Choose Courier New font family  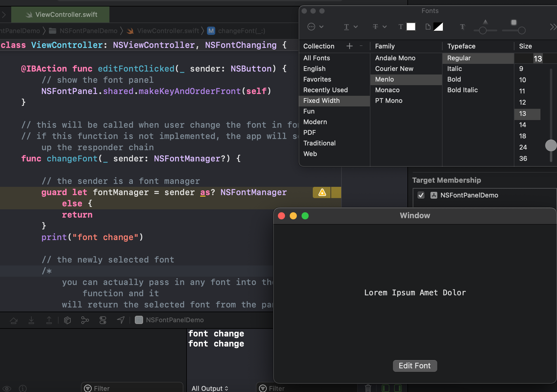coord(406,69)
